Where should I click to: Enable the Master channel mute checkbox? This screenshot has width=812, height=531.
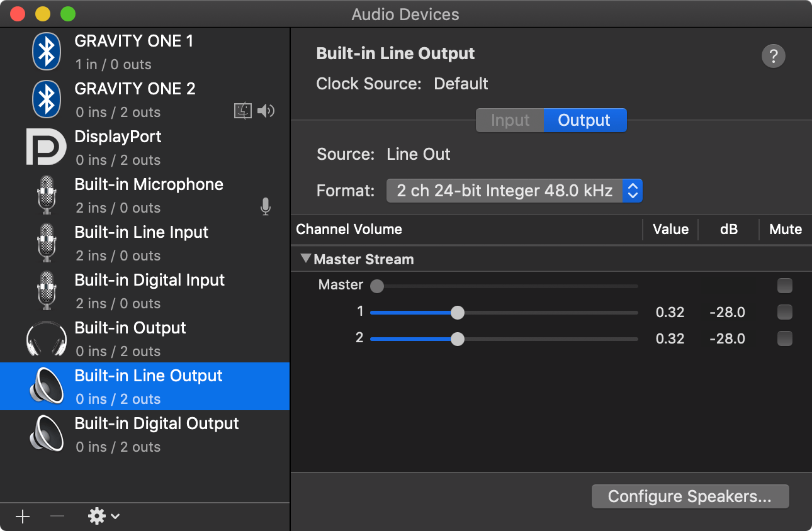tap(784, 286)
